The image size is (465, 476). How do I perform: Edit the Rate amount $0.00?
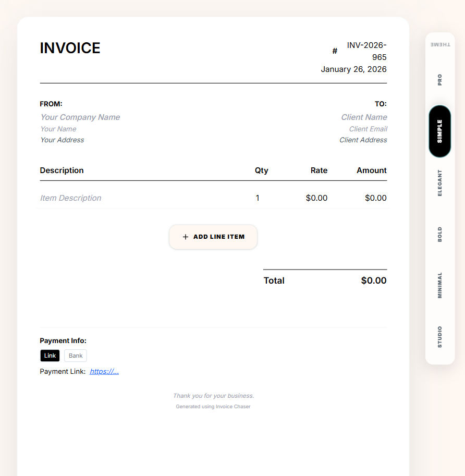316,198
